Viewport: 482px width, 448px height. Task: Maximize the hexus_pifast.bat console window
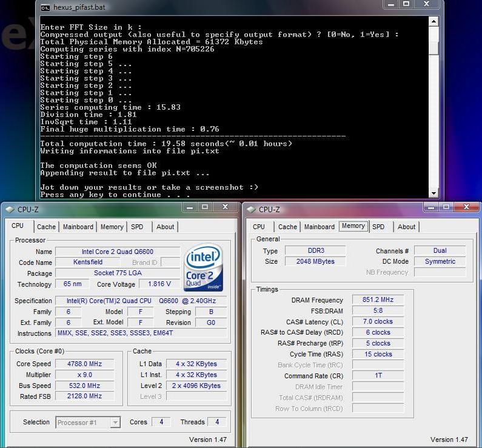click(x=406, y=4)
